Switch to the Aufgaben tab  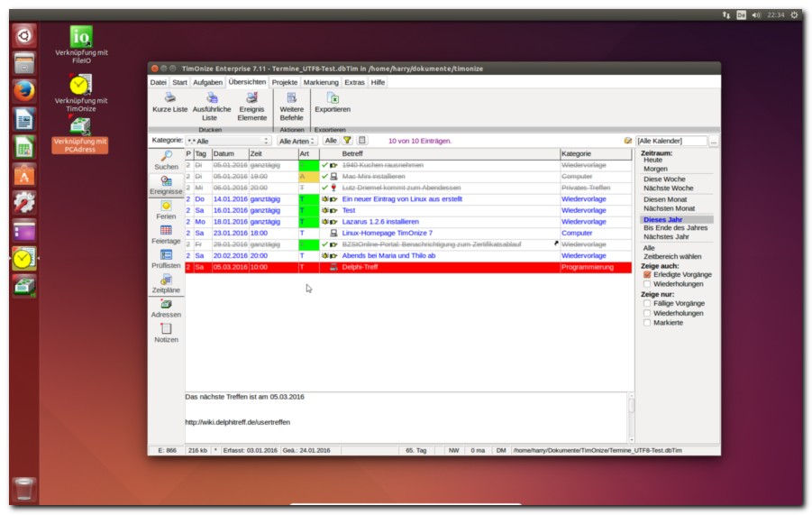(x=207, y=82)
